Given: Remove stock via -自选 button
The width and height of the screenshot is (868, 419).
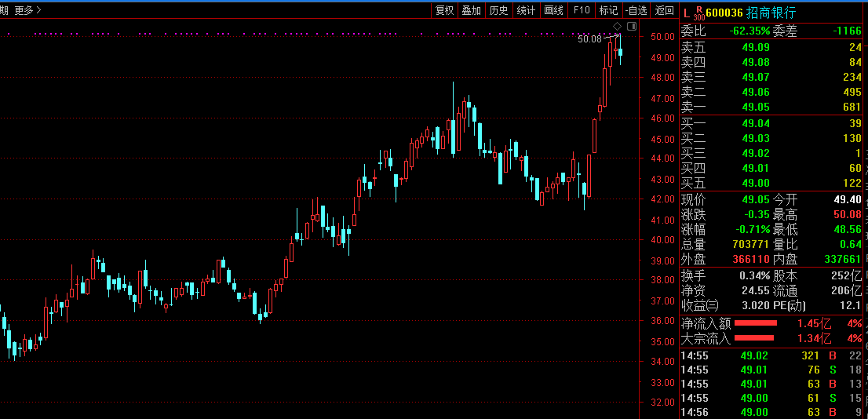Looking at the screenshot, I should tap(636, 10).
